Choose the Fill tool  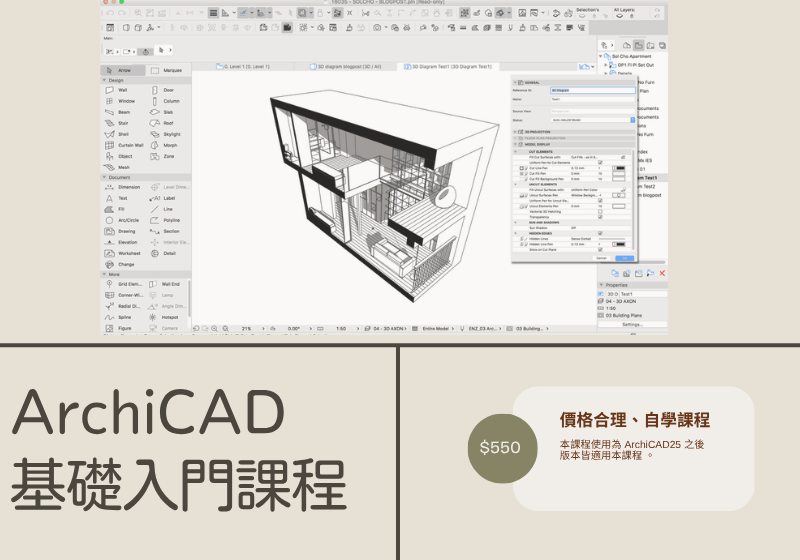115,210
